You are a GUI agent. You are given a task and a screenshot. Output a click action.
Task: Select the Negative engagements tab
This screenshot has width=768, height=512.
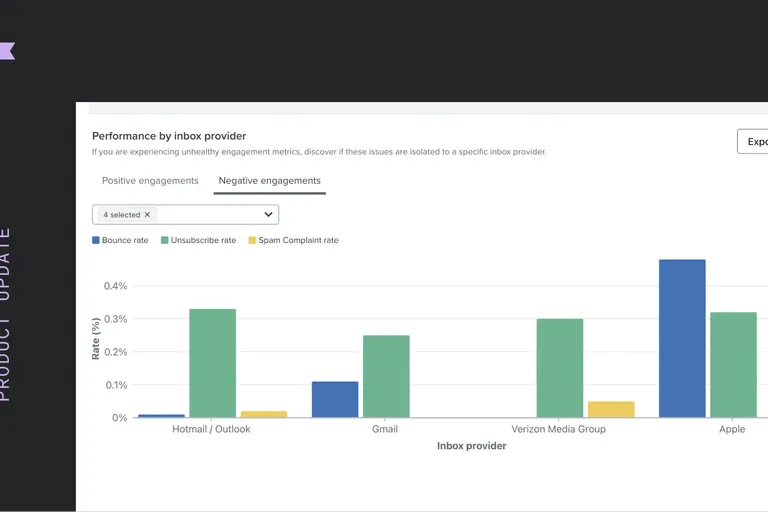[x=269, y=181]
